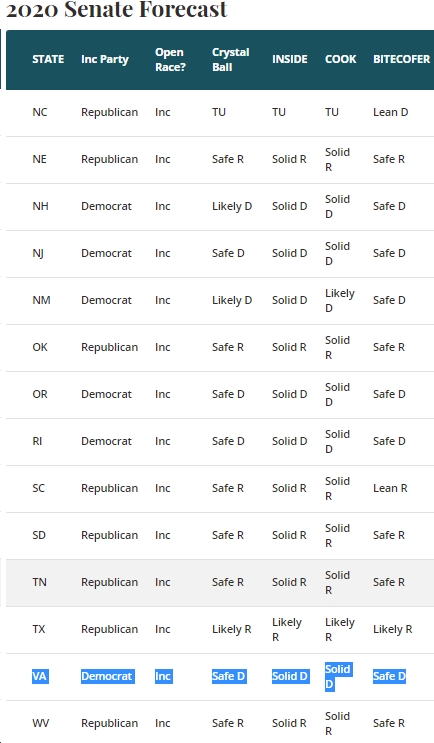The width and height of the screenshot is (434, 743).
Task: Click Likely D Crystal Ball rating for NH
Action: [232, 206]
